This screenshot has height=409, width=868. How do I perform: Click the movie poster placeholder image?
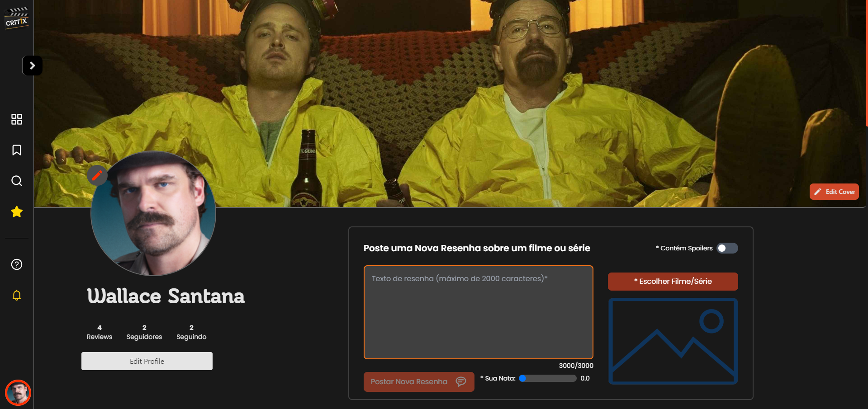(x=673, y=341)
